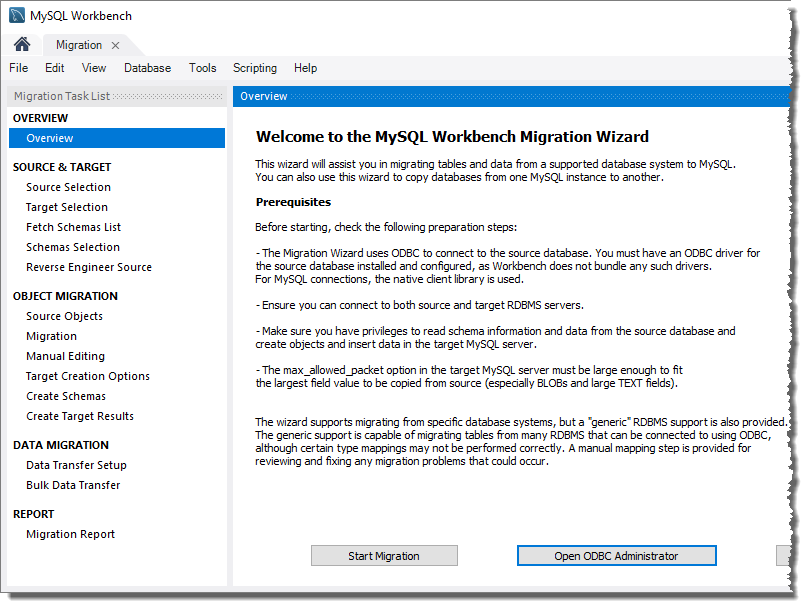Open the Tools menu
The image size is (809, 608).
[202, 68]
